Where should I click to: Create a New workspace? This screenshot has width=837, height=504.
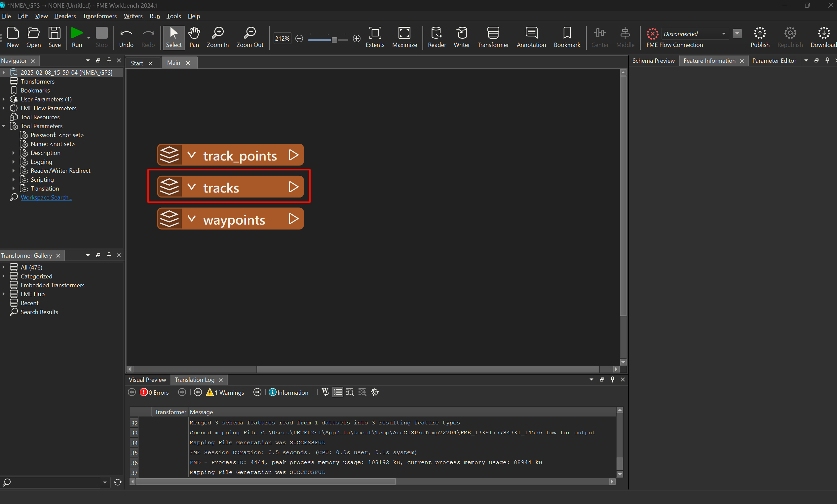click(x=13, y=37)
